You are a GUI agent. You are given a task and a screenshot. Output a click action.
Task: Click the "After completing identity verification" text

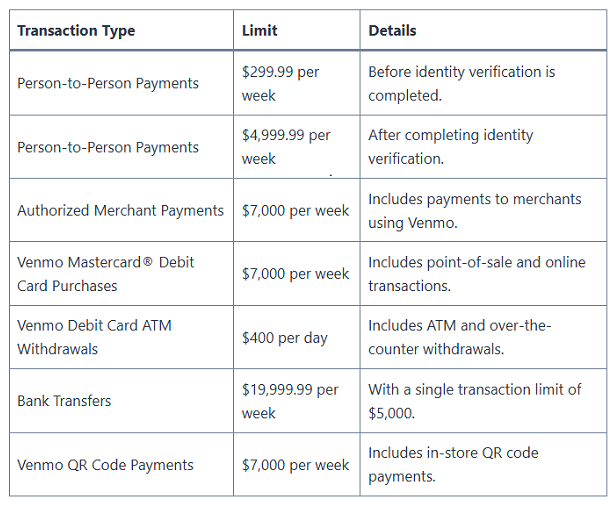coord(450,147)
